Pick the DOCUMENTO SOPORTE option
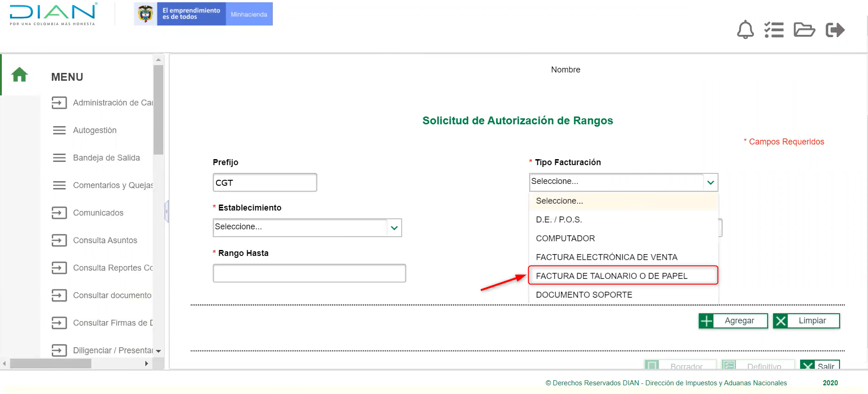Image resolution: width=868 pixels, height=394 pixels. click(584, 294)
